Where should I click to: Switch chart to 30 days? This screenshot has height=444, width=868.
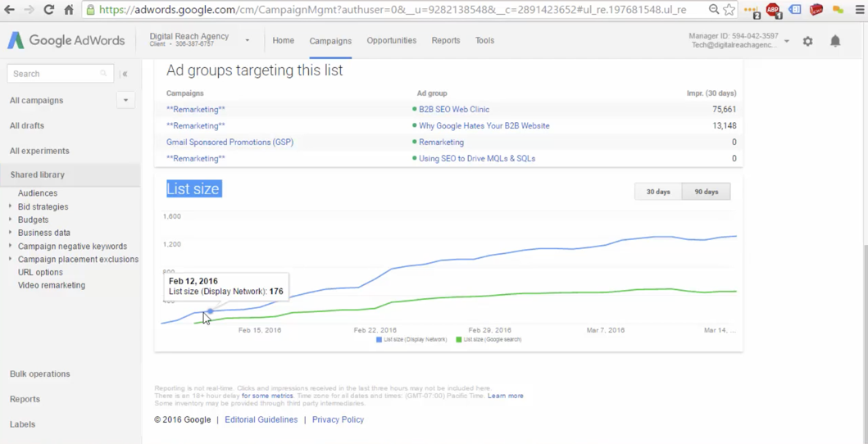(x=658, y=192)
